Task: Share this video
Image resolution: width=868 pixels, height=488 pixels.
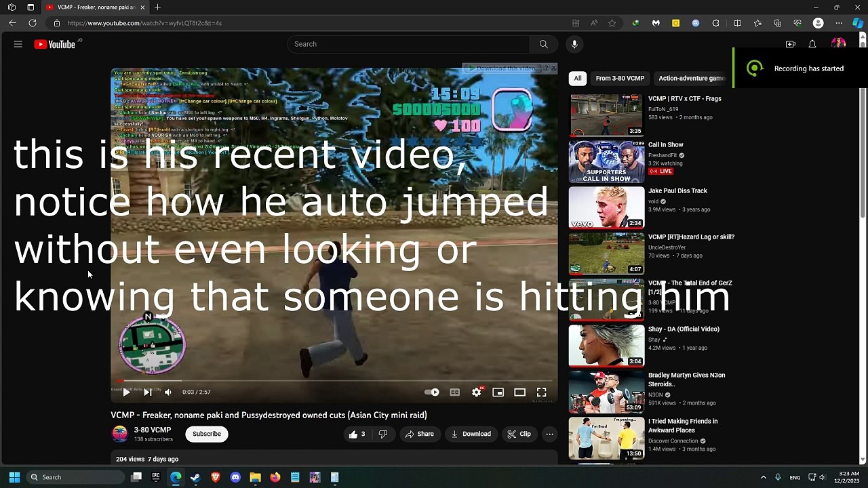Action: click(x=420, y=434)
